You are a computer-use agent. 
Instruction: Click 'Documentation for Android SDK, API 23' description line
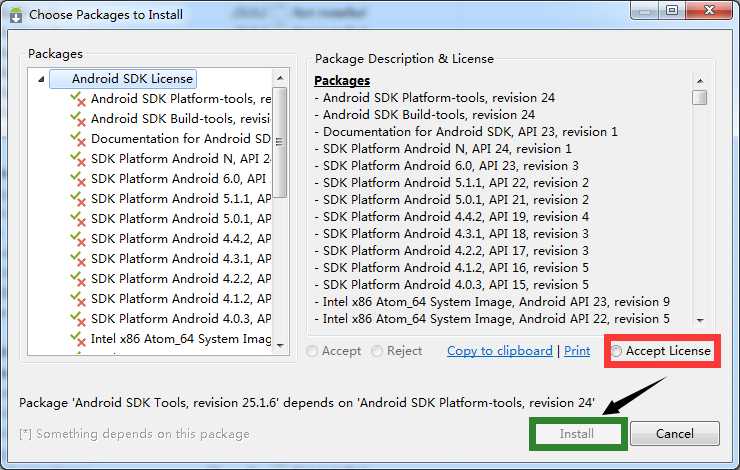tap(466, 132)
